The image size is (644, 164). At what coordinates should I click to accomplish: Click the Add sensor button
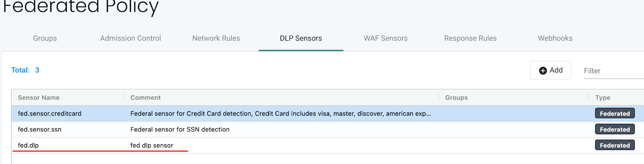pyautogui.click(x=550, y=71)
